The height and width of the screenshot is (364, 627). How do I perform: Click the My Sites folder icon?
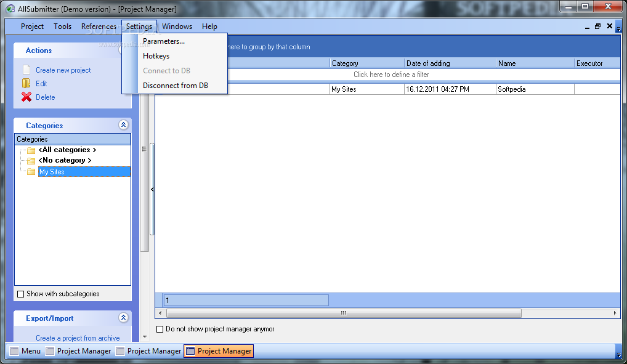[31, 172]
